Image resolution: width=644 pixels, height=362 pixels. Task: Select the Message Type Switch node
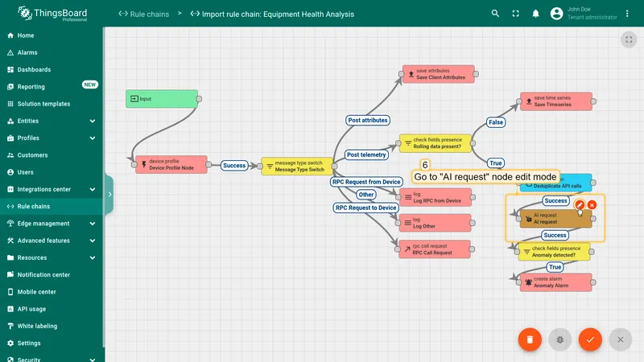(297, 166)
